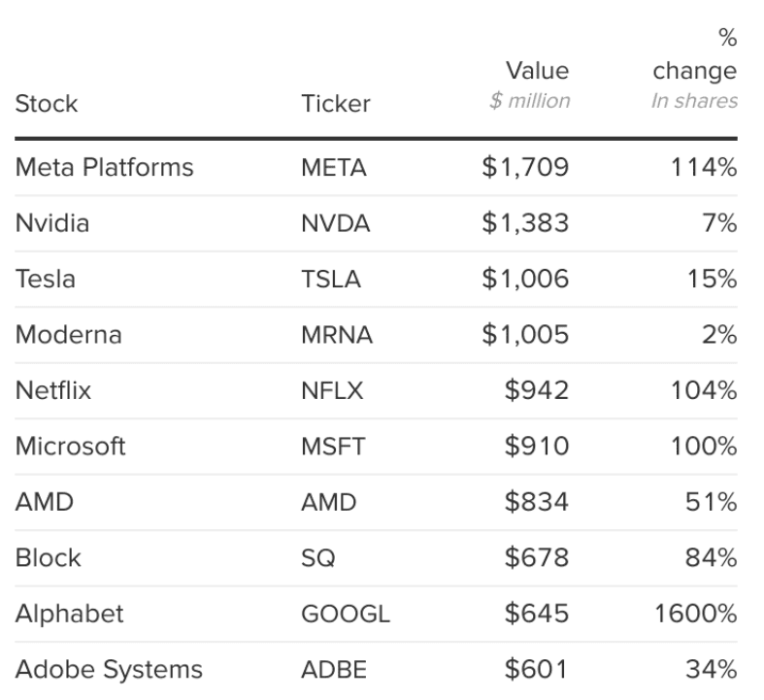The height and width of the screenshot is (700, 764).
Task: Click the $1,709 value cell
Action: coord(525,168)
